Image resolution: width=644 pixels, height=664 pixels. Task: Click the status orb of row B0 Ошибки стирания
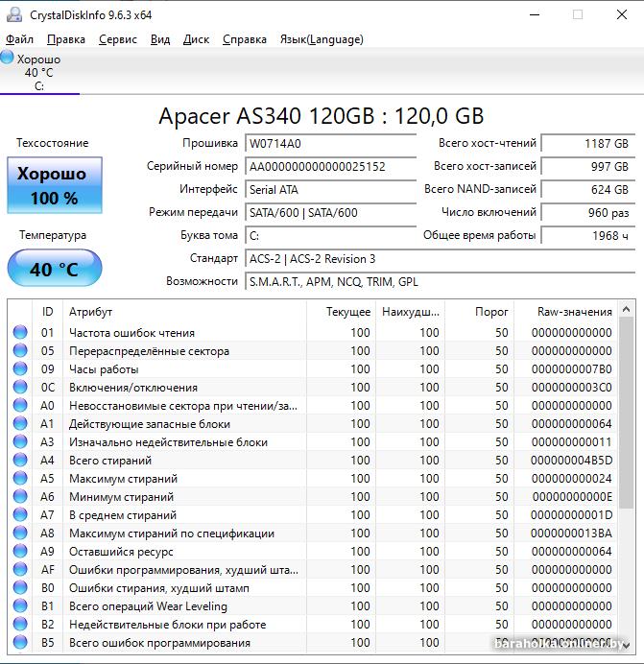(20, 587)
